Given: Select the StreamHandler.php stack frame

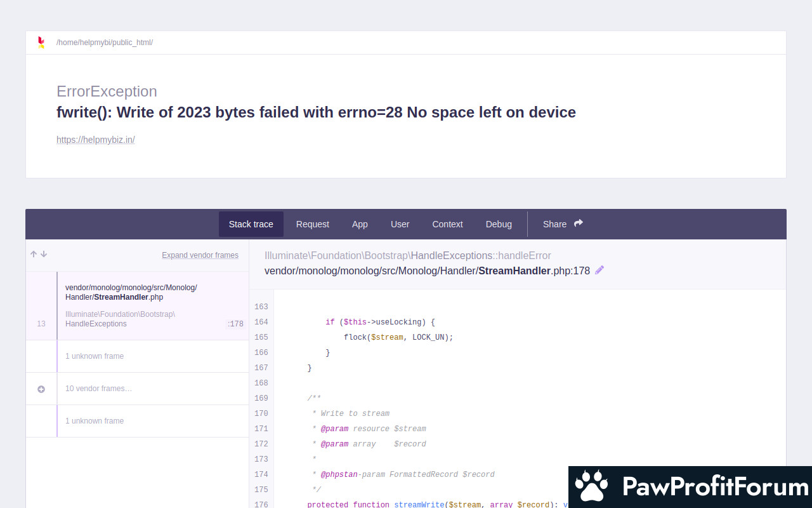Looking at the screenshot, I should pos(152,305).
